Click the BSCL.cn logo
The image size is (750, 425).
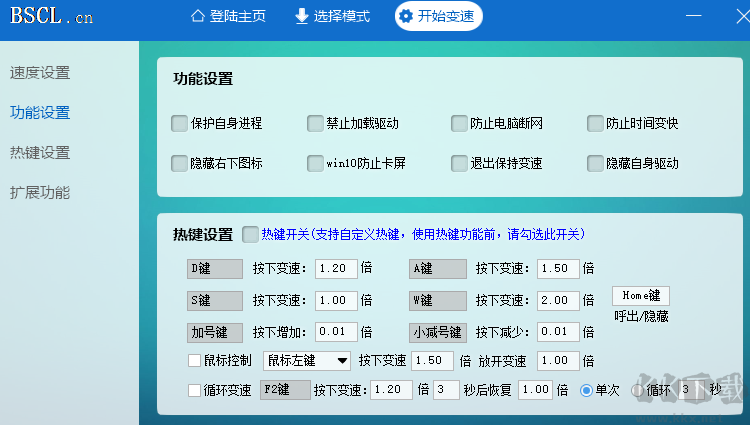pos(52,17)
